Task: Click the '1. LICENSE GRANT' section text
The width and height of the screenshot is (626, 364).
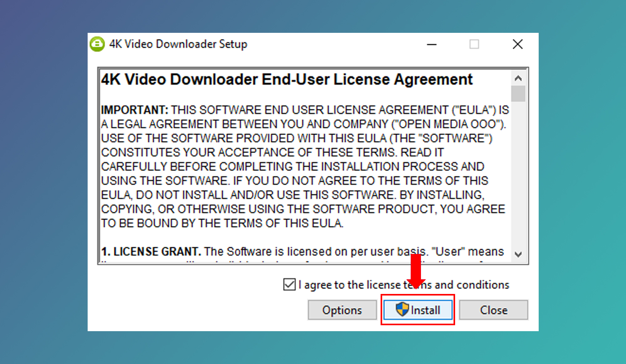Action: [x=151, y=251]
